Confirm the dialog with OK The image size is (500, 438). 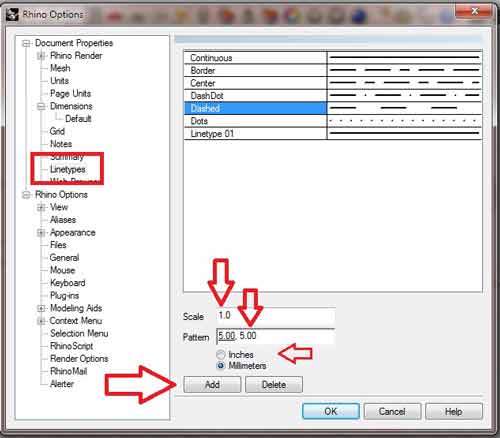click(x=331, y=411)
